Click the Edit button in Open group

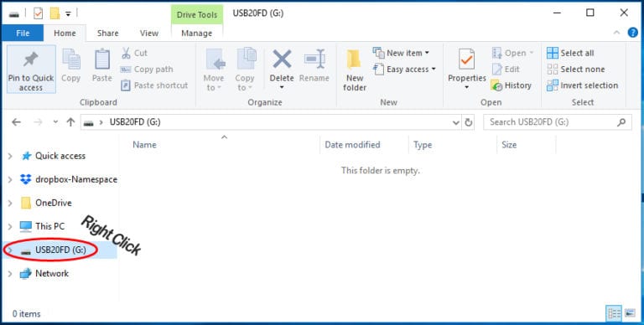(x=506, y=70)
